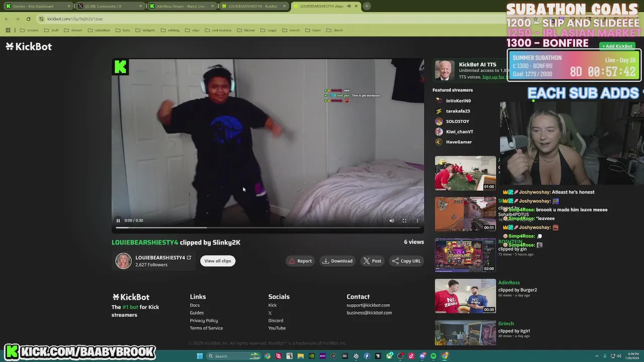Open TikTok from the taskbar

(411, 356)
